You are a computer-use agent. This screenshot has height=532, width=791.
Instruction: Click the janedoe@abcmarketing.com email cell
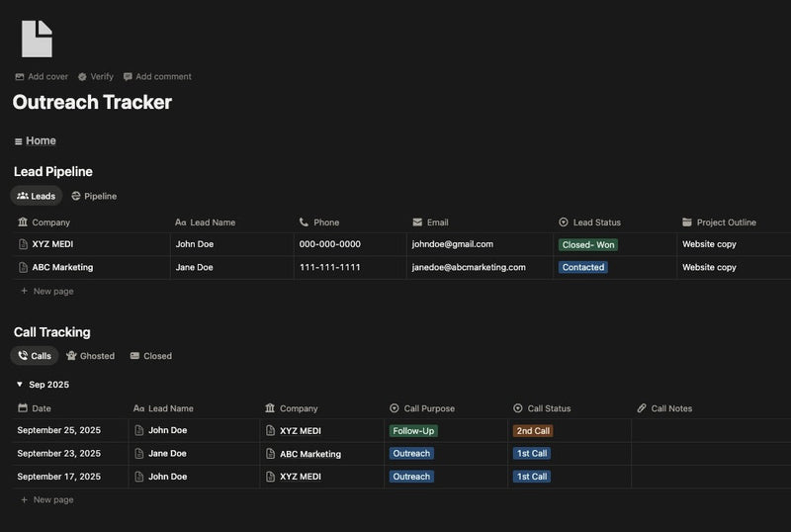[x=469, y=267]
